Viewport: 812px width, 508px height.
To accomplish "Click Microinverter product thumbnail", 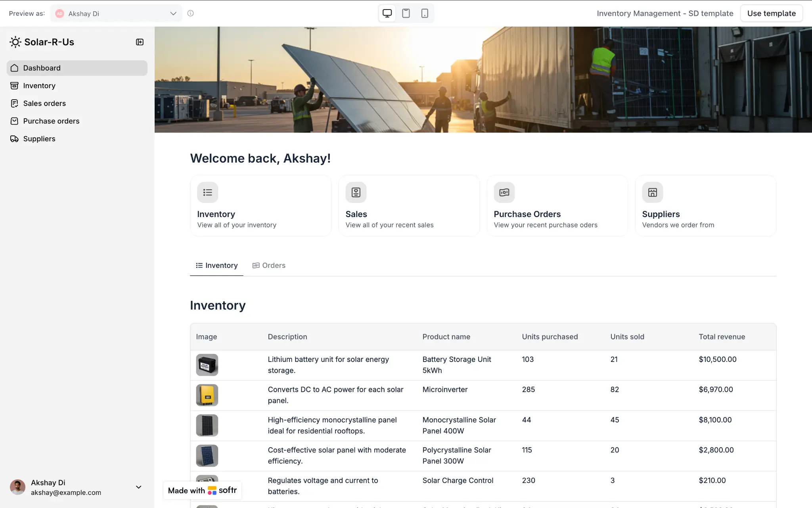I will click(x=207, y=395).
